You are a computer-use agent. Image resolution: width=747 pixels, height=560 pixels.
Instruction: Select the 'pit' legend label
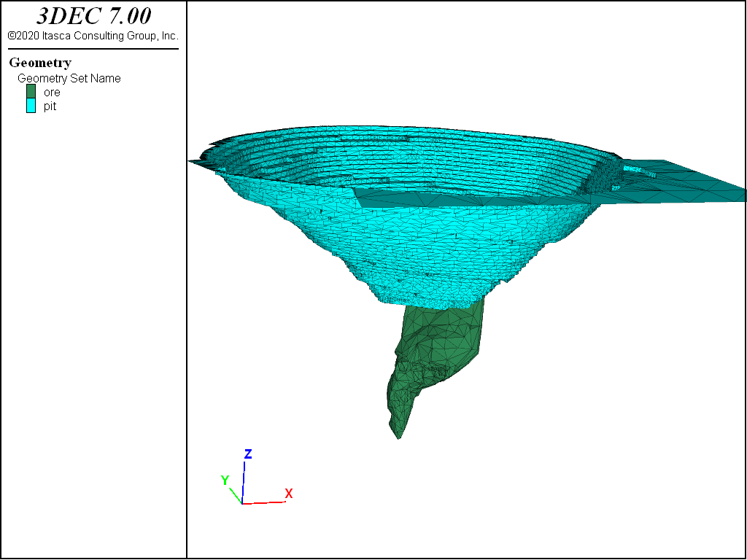(x=50, y=106)
